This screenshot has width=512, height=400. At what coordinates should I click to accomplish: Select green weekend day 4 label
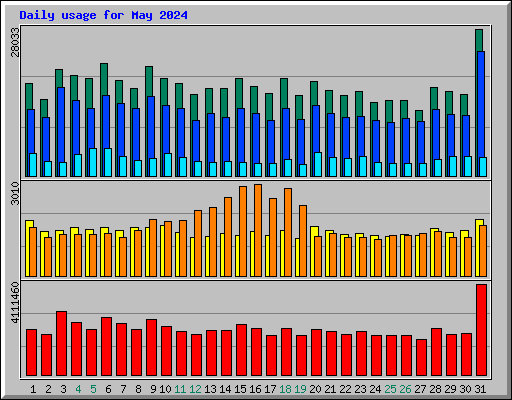coord(78,389)
